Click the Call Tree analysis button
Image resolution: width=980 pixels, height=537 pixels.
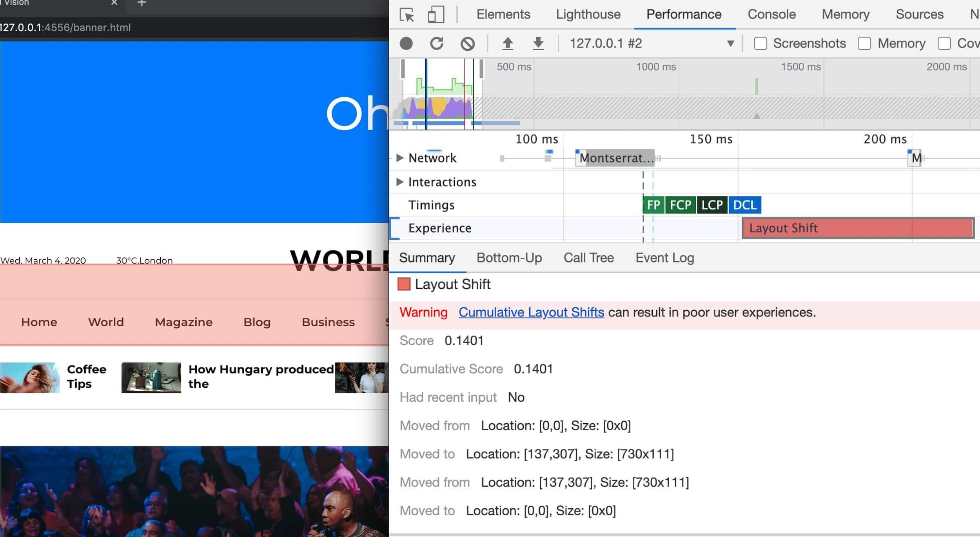coord(589,257)
